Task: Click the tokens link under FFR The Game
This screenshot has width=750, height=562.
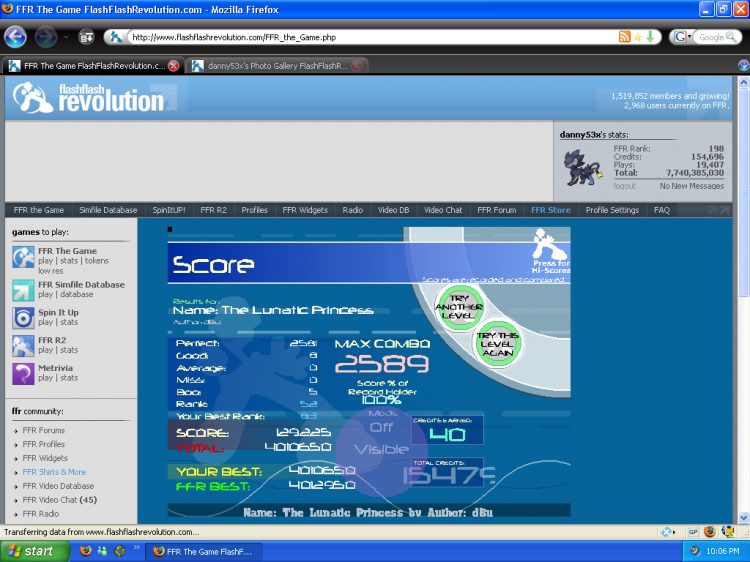Action: coord(97,261)
